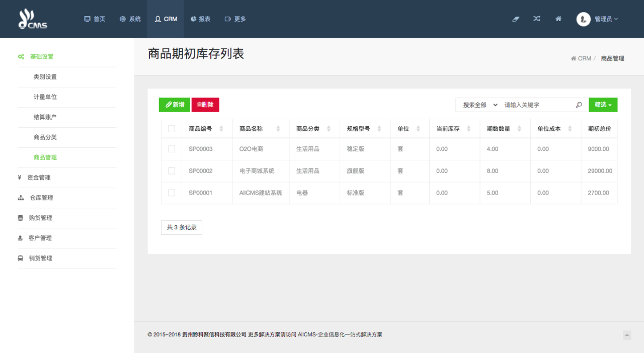Check the select-all checkbox in table header
644x353 pixels.
[172, 129]
